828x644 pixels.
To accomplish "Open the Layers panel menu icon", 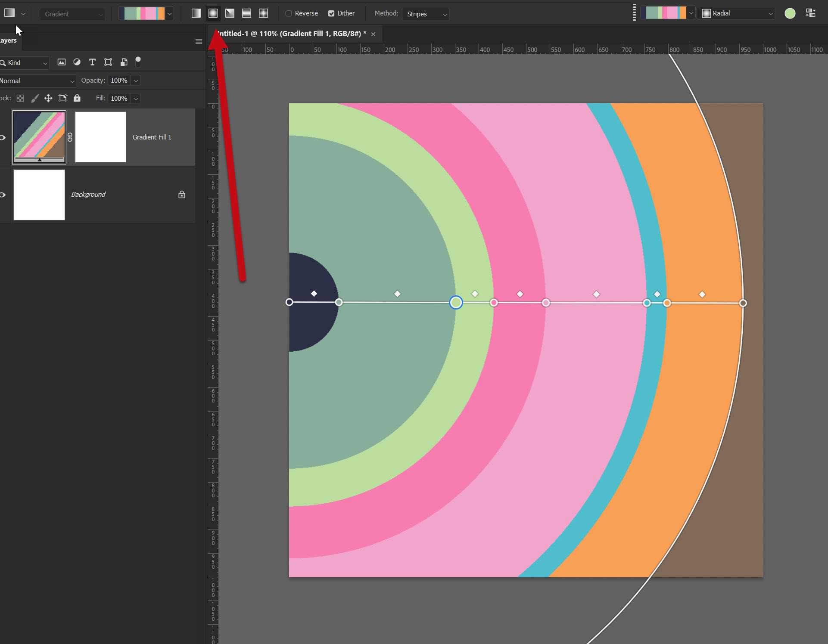I will pos(199,41).
